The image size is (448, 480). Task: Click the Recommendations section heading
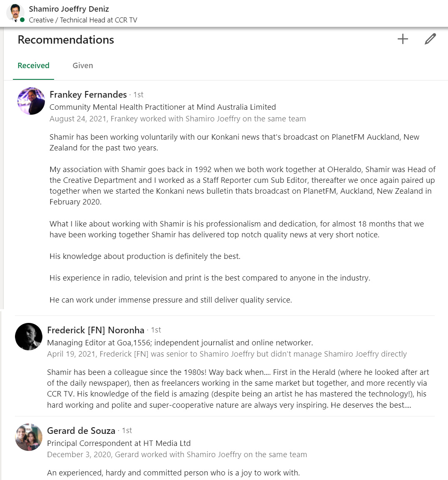[x=66, y=40]
